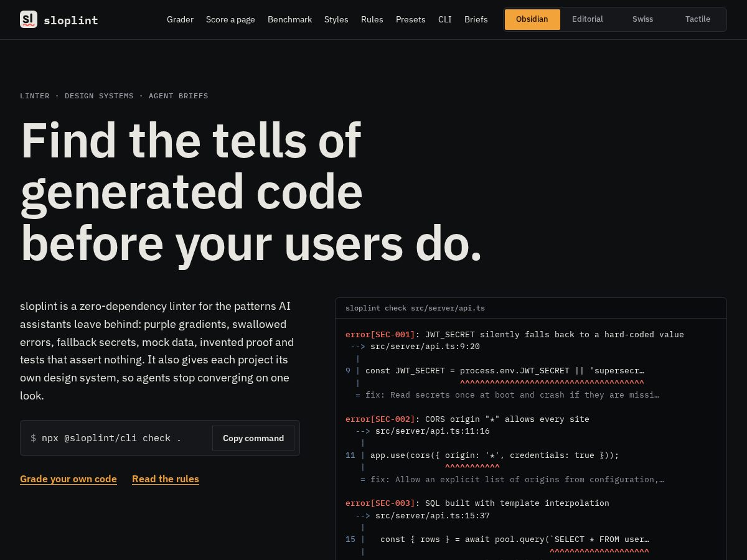Switch to the Swiss theme
The height and width of the screenshot is (560, 747).
point(642,19)
